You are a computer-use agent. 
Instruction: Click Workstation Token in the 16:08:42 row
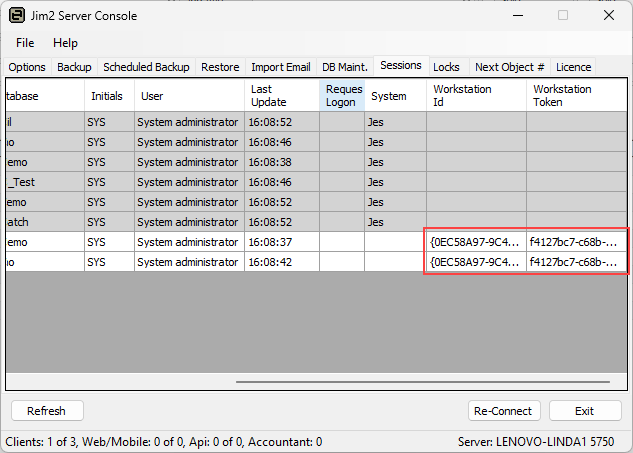577,262
